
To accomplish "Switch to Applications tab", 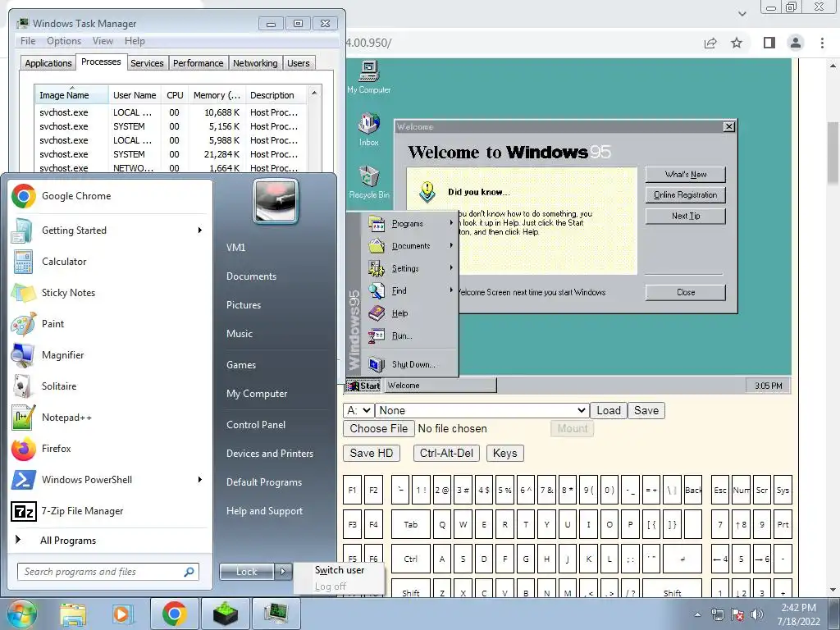I will click(x=48, y=63).
